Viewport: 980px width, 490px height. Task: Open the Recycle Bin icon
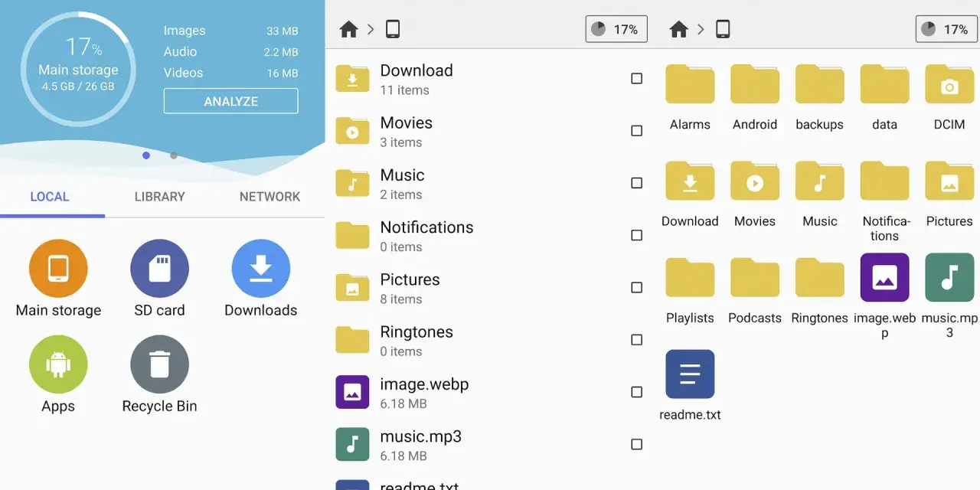tap(159, 364)
